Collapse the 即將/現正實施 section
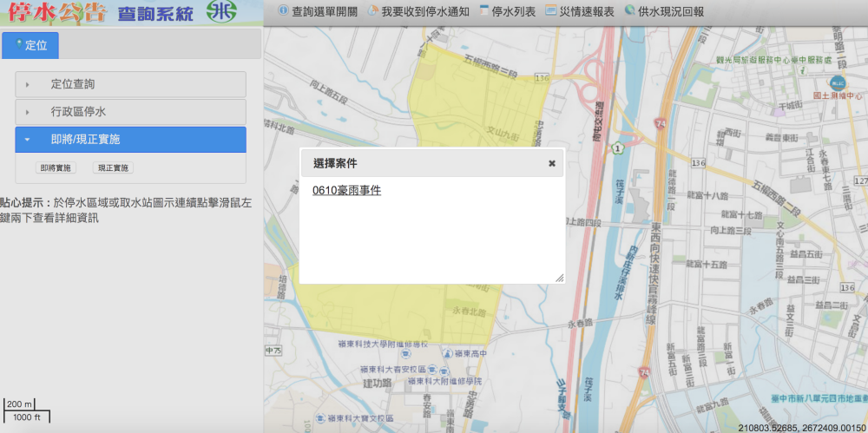 point(130,140)
